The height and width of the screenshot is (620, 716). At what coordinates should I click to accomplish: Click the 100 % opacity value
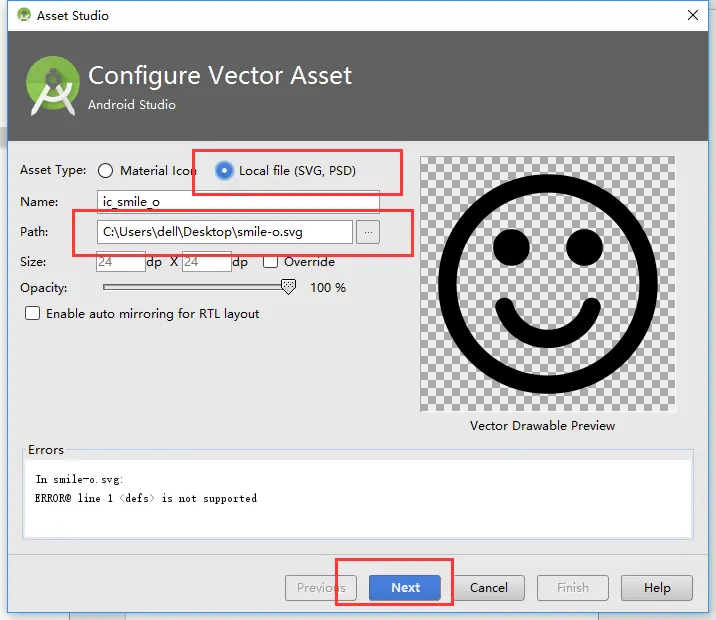(328, 288)
